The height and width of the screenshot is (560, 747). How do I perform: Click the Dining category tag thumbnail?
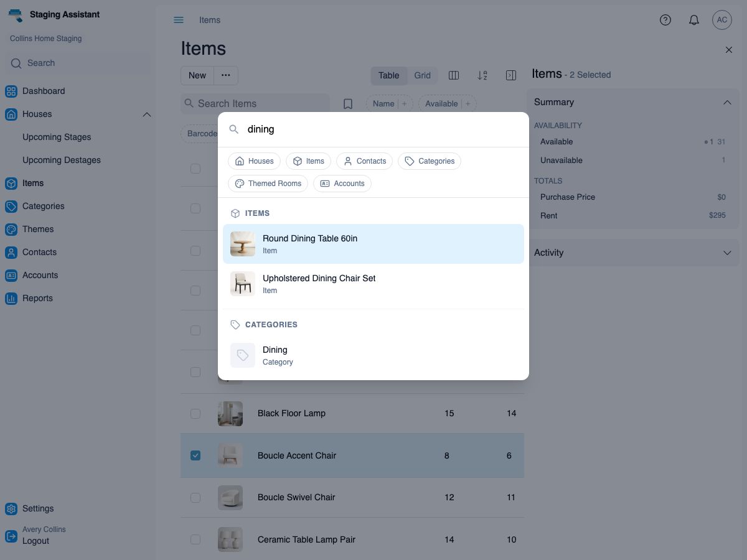(x=243, y=355)
